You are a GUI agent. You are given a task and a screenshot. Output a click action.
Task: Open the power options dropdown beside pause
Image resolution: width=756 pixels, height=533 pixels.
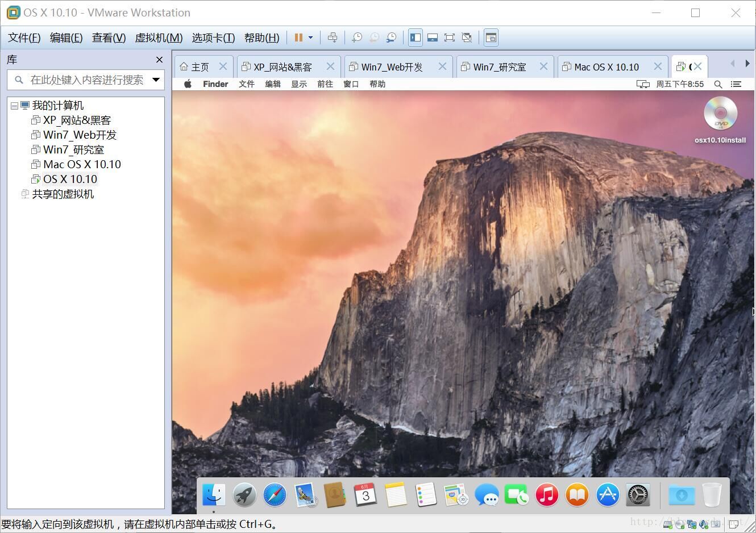(x=310, y=38)
